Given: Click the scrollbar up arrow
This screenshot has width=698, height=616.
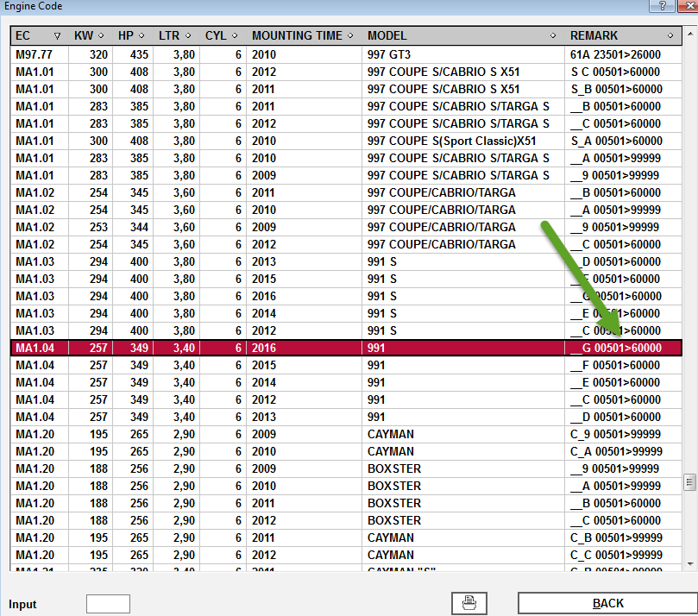Looking at the screenshot, I should (689, 35).
